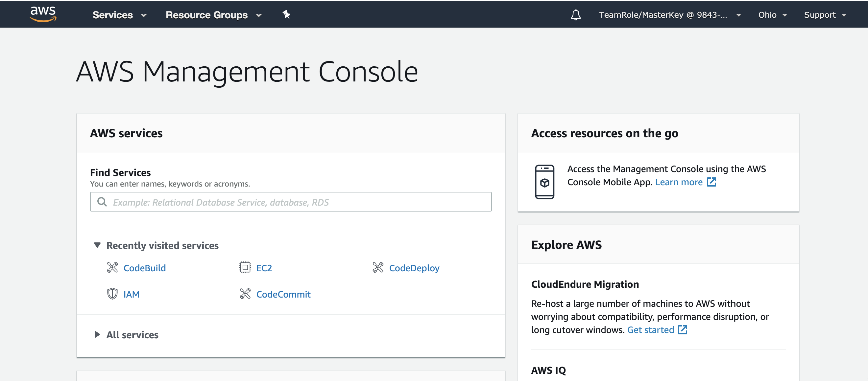The image size is (868, 381).
Task: Open the notifications bell icon
Action: click(575, 15)
